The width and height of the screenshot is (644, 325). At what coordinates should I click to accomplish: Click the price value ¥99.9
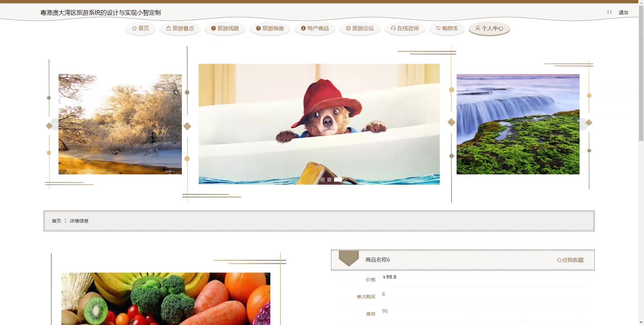pos(389,277)
